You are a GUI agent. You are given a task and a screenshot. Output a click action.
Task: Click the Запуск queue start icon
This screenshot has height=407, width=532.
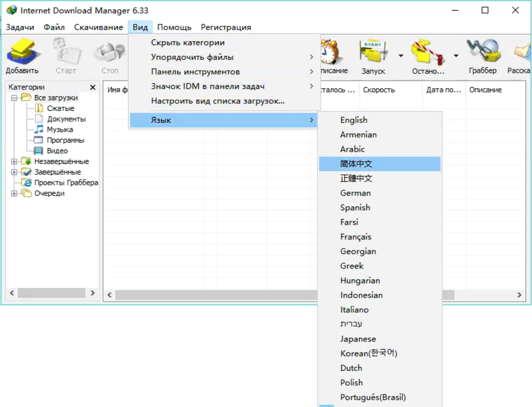tap(373, 52)
